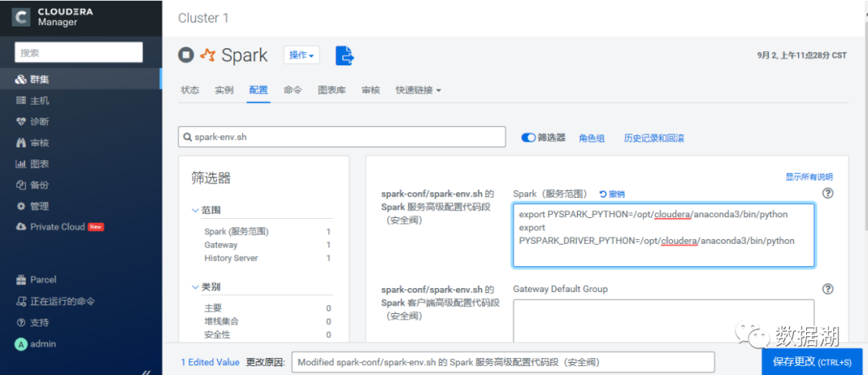Click the Gateway Default Group text area
868x375 pixels.
click(x=664, y=321)
